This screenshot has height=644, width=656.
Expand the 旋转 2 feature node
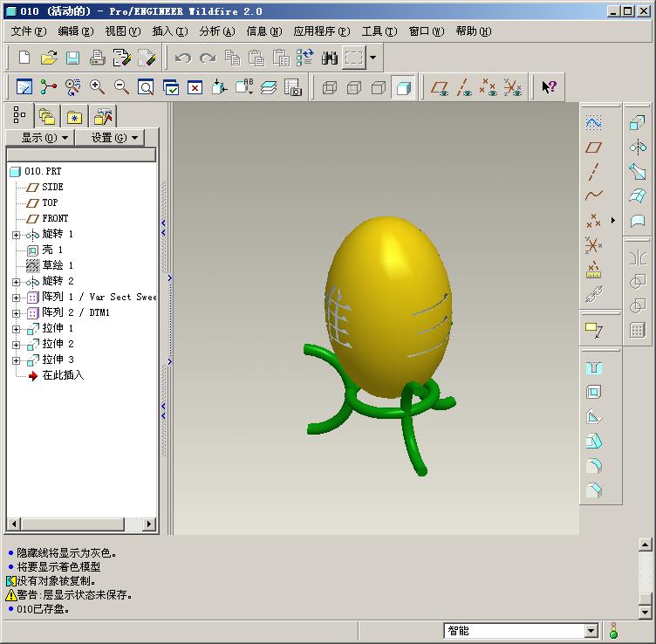pyautogui.click(x=16, y=282)
